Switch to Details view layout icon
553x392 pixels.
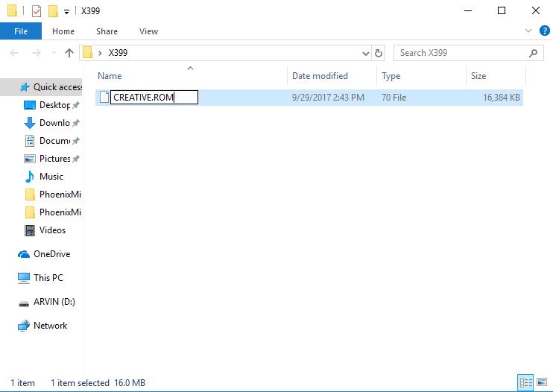click(x=526, y=383)
